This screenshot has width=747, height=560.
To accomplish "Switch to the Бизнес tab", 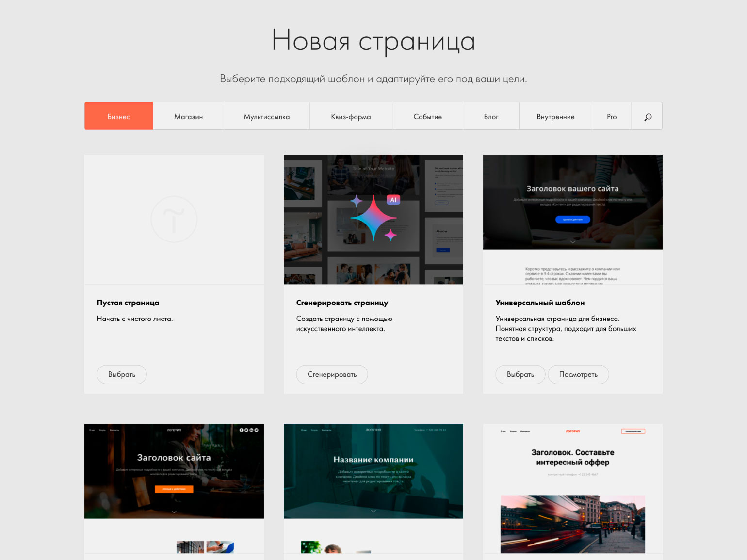I will pyautogui.click(x=119, y=117).
